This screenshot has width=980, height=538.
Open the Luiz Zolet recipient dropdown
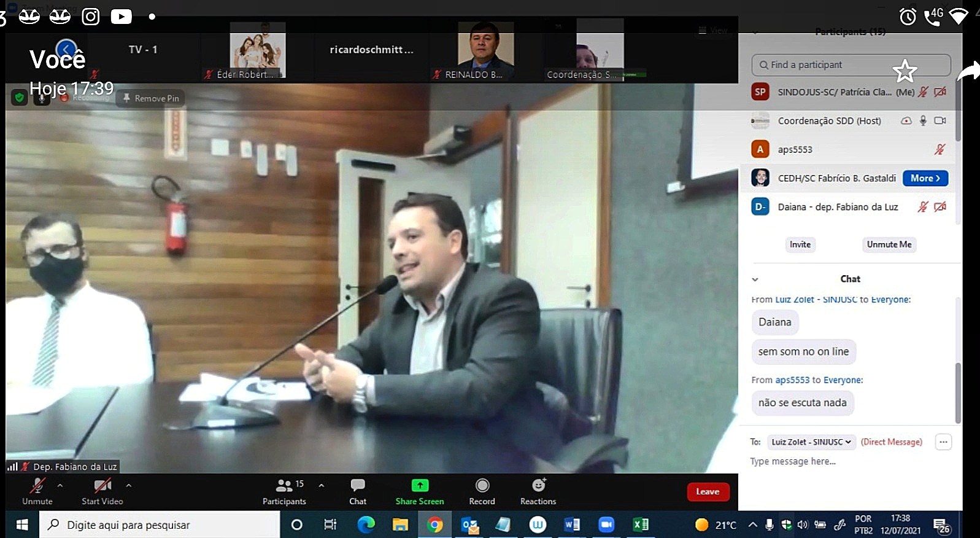pyautogui.click(x=811, y=442)
